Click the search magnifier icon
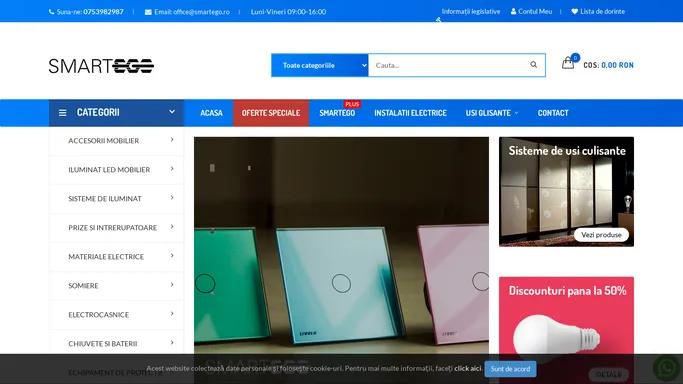The image size is (683, 384). tap(533, 65)
